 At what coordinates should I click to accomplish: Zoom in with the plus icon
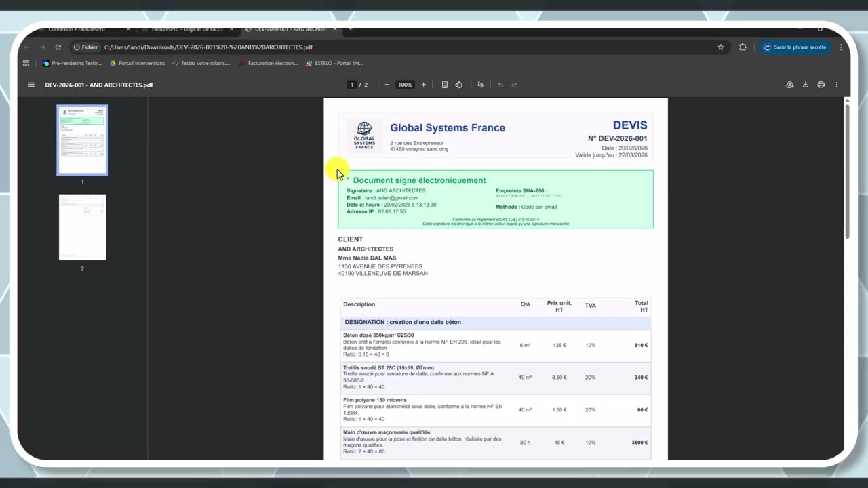point(423,85)
